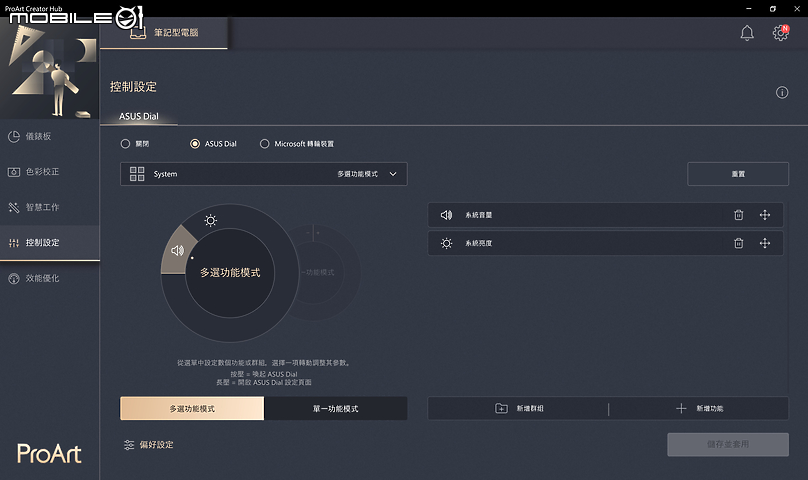Viewport: 808px width, 480px height.
Task: Click the 系統音量 label text
Action: pos(478,215)
